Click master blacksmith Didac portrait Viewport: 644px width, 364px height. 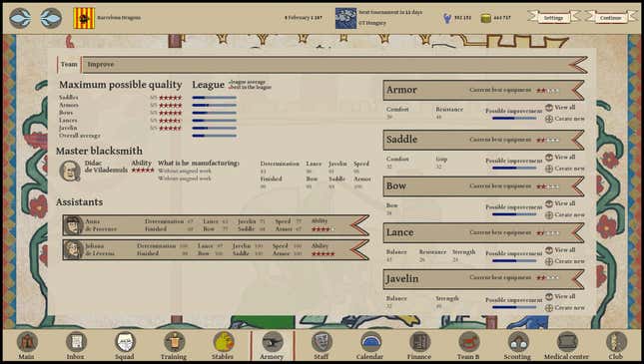(x=70, y=171)
